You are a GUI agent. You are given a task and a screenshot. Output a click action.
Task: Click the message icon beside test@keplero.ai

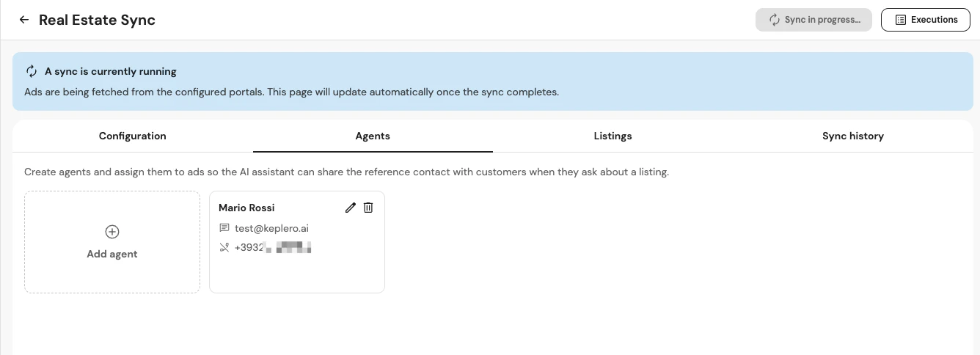click(x=224, y=228)
